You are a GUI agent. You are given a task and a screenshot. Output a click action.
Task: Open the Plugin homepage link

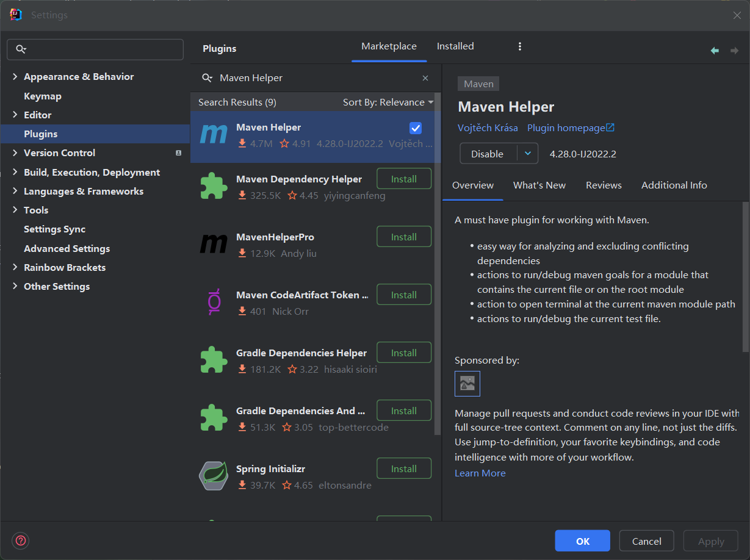click(x=566, y=128)
